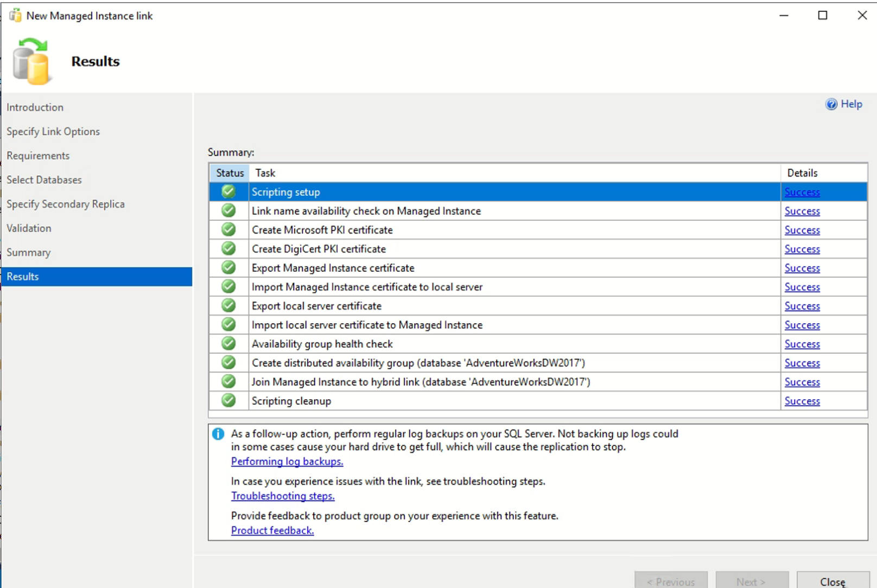Click the green check for Scripting setup
877x588 pixels.
tap(228, 191)
